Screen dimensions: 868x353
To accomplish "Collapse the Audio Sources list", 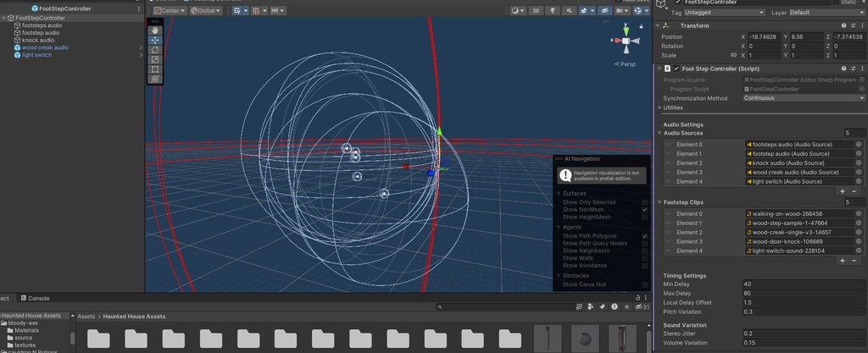I will click(659, 133).
